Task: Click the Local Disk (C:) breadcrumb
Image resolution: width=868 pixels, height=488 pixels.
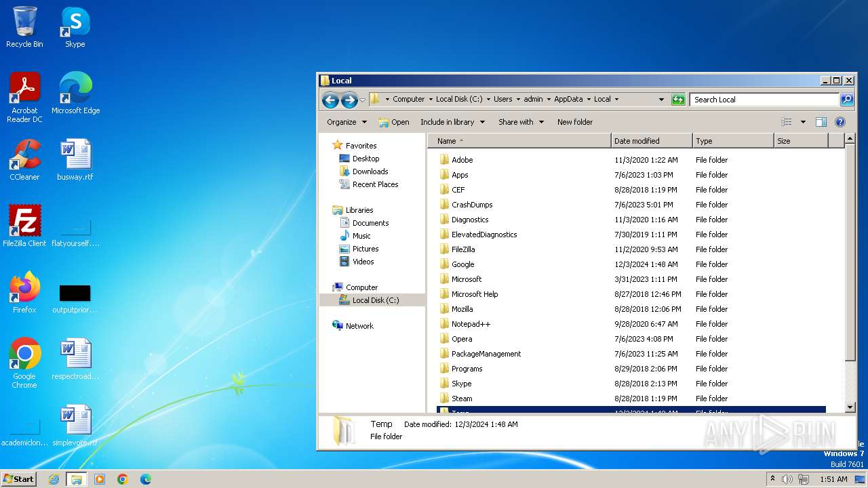Action: (x=459, y=99)
